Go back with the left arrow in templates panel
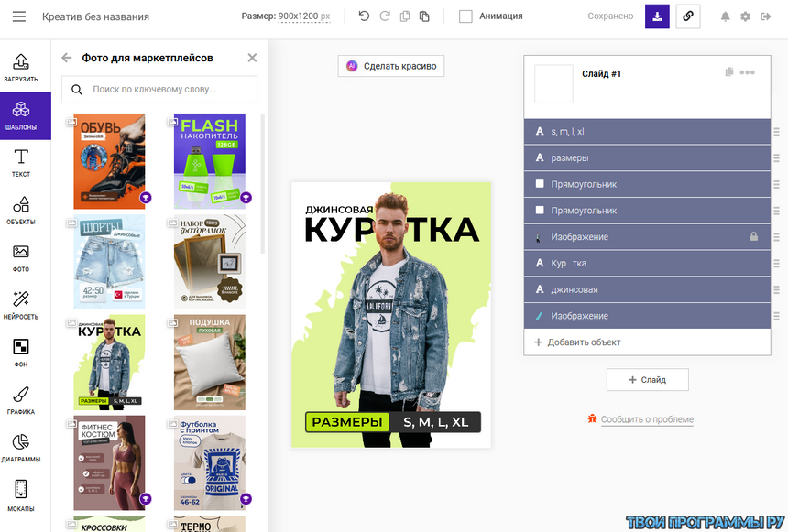This screenshot has height=532, width=788. tap(67, 58)
